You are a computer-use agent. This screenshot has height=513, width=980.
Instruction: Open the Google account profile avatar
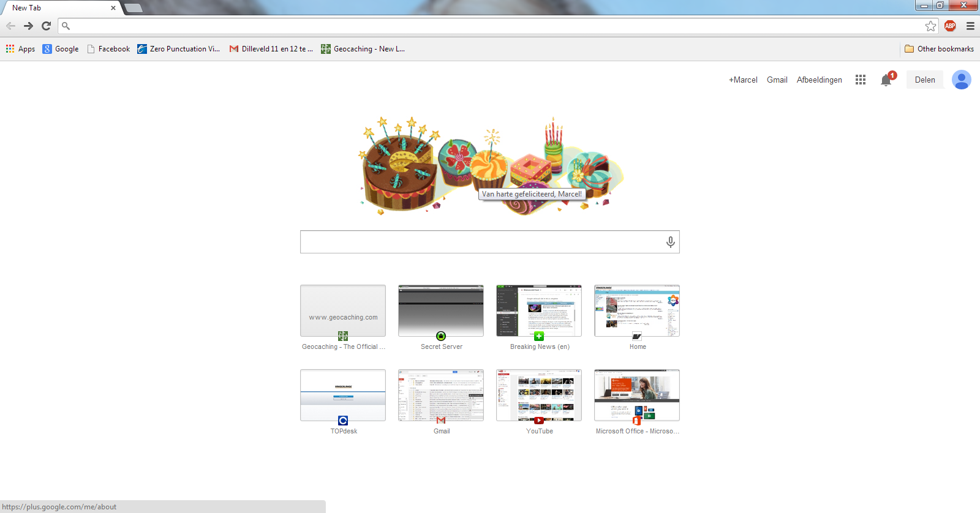(x=961, y=80)
